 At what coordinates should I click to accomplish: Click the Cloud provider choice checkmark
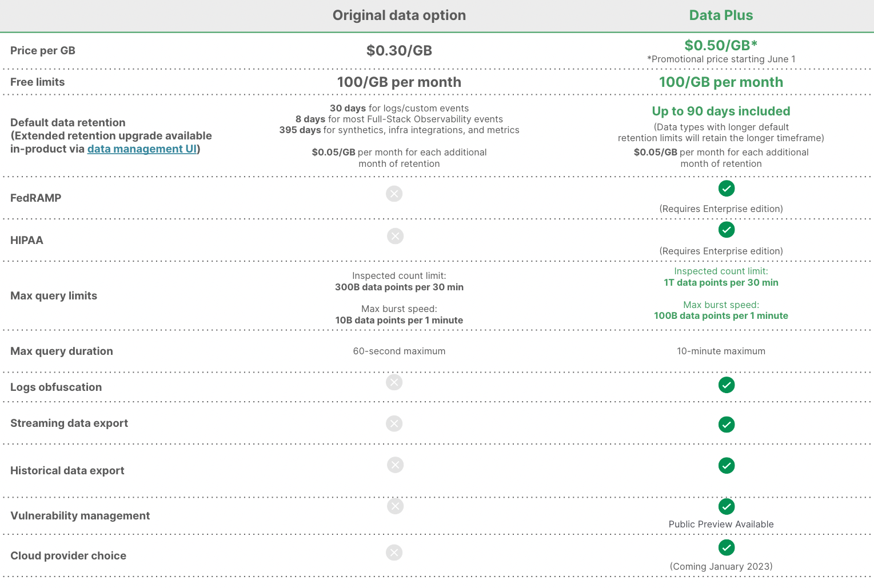click(727, 547)
